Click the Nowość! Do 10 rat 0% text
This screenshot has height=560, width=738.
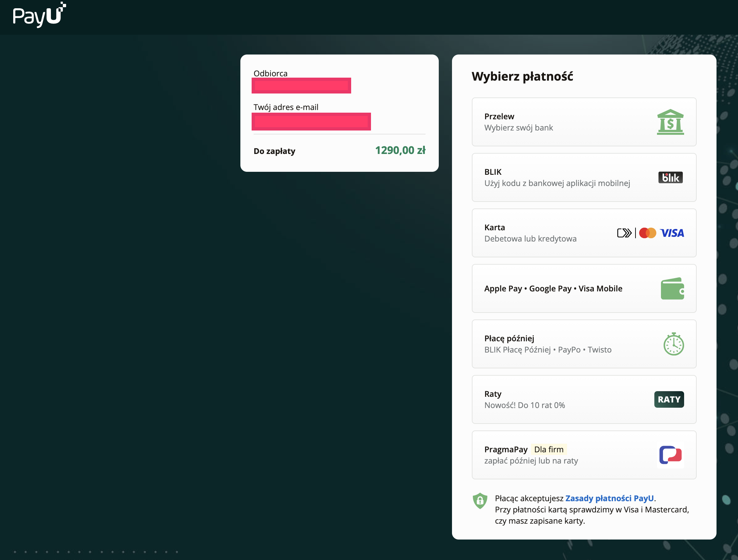524,405
